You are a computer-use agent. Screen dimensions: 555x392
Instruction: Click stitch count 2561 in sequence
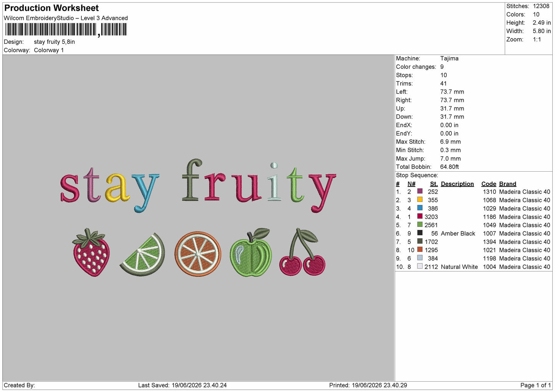pos(431,225)
